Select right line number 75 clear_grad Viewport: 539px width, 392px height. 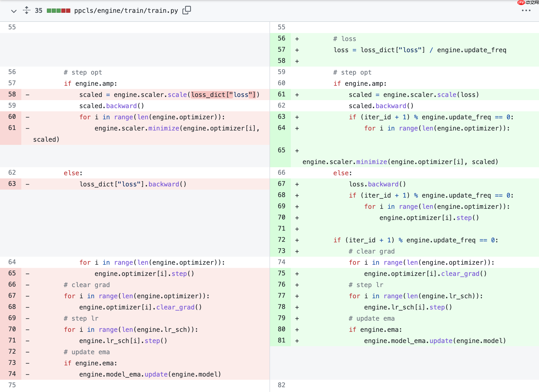click(x=281, y=273)
